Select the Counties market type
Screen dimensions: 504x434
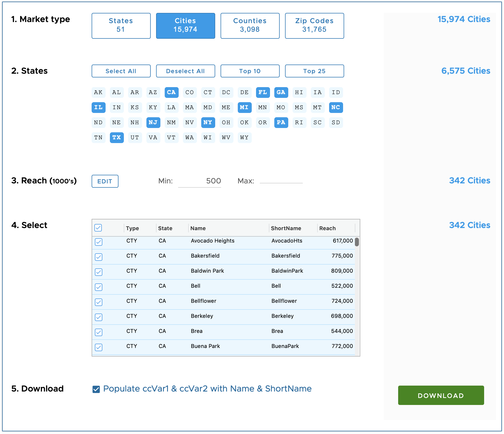250,26
